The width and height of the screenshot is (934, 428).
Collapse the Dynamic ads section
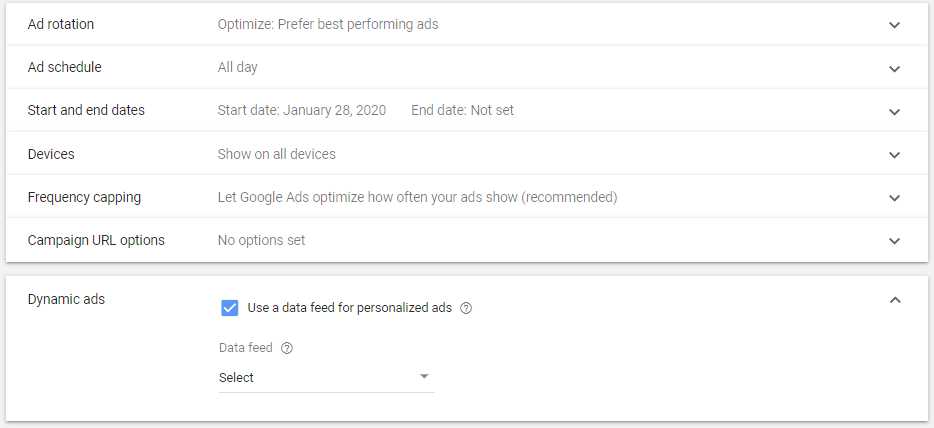click(x=894, y=299)
